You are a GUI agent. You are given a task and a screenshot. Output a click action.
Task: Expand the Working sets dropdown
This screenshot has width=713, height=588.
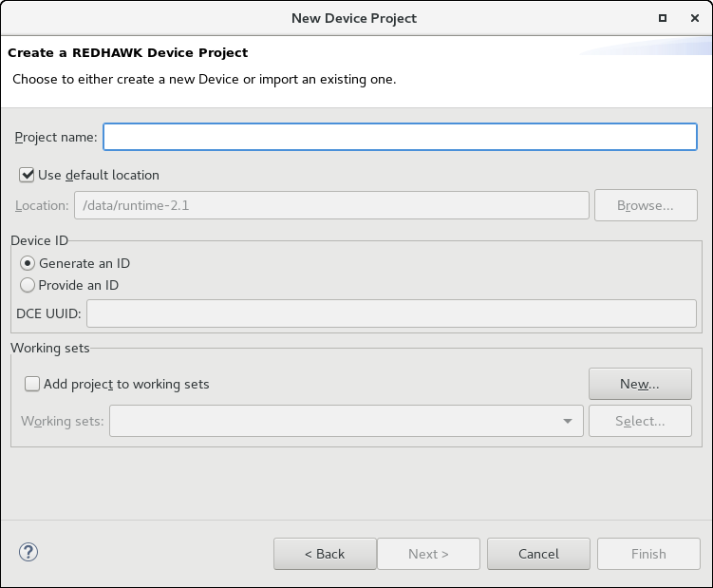tap(567, 421)
